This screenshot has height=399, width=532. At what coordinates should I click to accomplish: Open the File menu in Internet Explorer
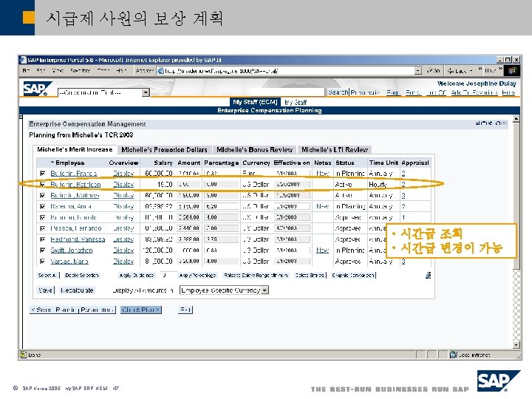point(26,71)
